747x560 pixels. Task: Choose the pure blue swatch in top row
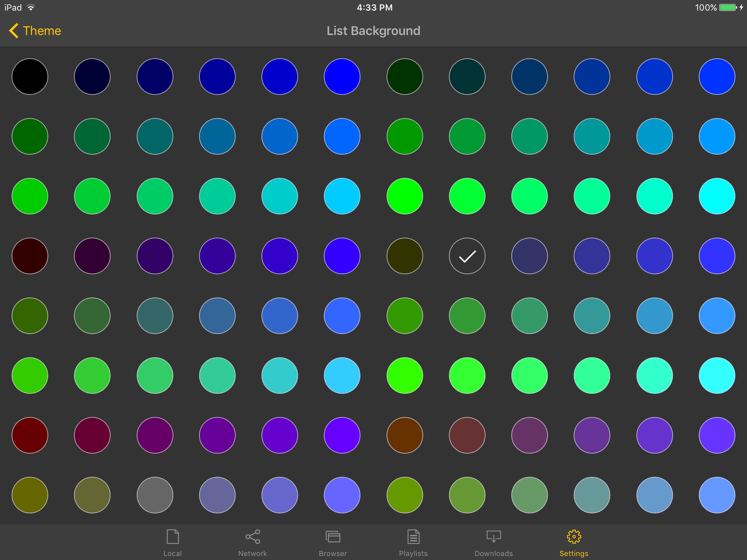(x=342, y=77)
